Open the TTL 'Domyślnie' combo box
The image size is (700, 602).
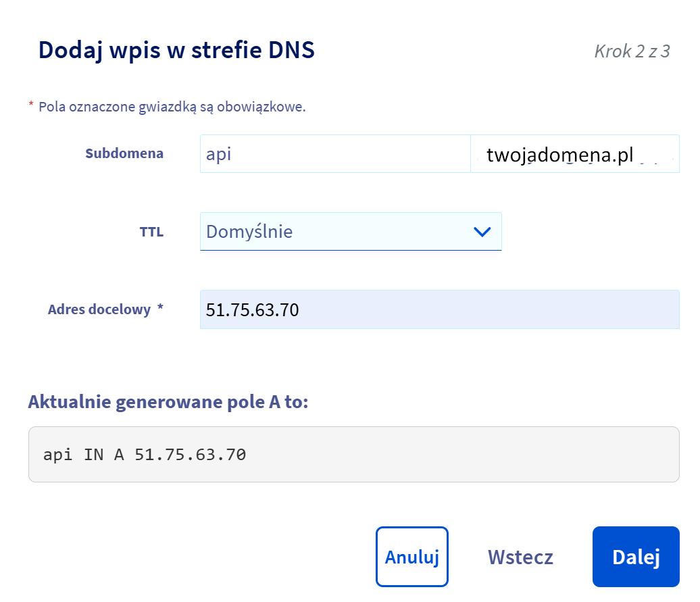[338, 232]
